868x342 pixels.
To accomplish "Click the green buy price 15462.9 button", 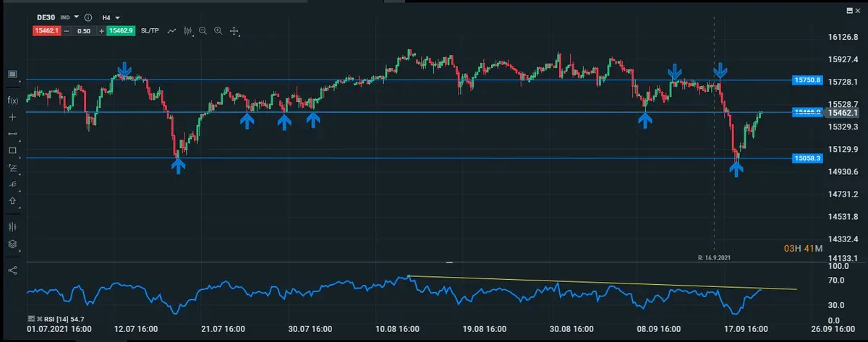I will pos(122,31).
